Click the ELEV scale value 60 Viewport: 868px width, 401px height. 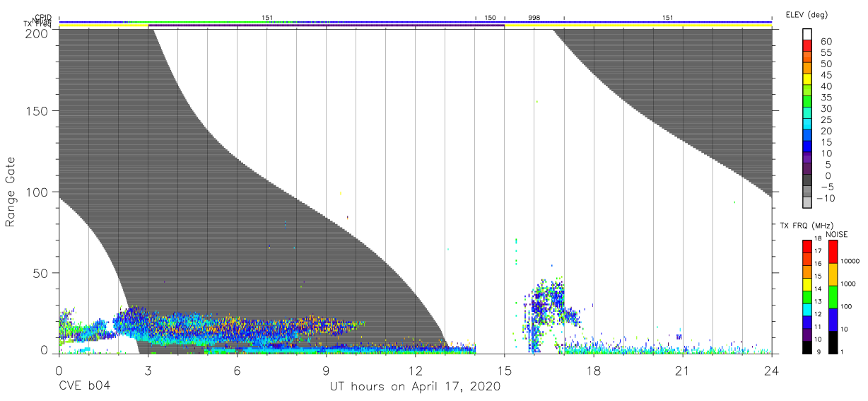click(x=826, y=42)
